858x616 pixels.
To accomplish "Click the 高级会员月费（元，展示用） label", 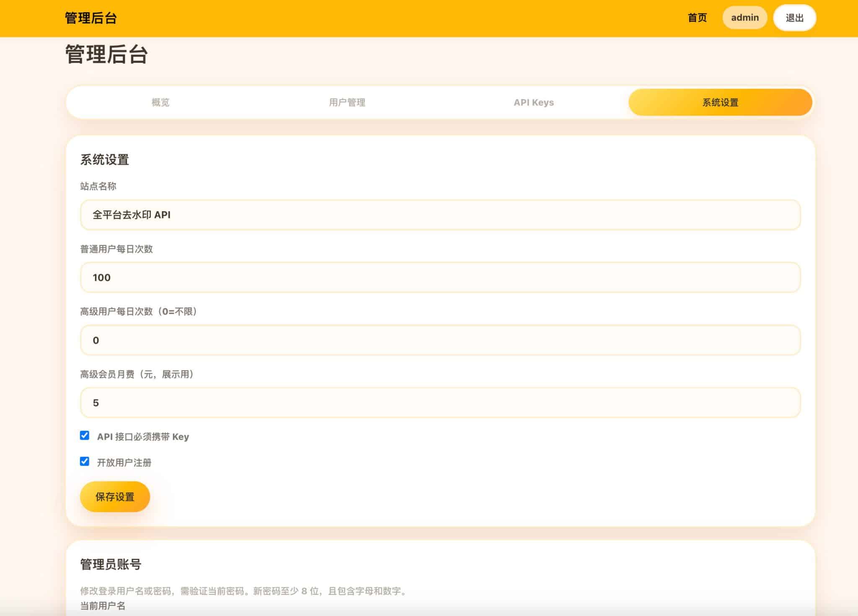I will 137,374.
